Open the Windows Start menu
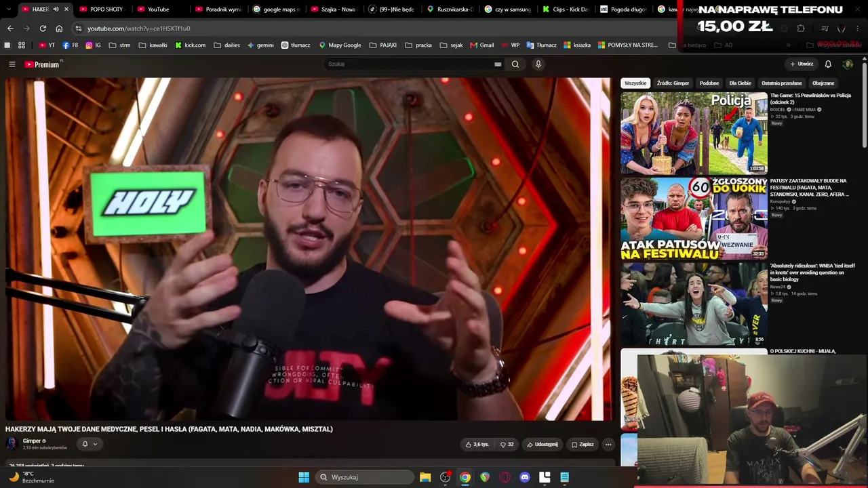This screenshot has height=488, width=868. click(x=304, y=477)
